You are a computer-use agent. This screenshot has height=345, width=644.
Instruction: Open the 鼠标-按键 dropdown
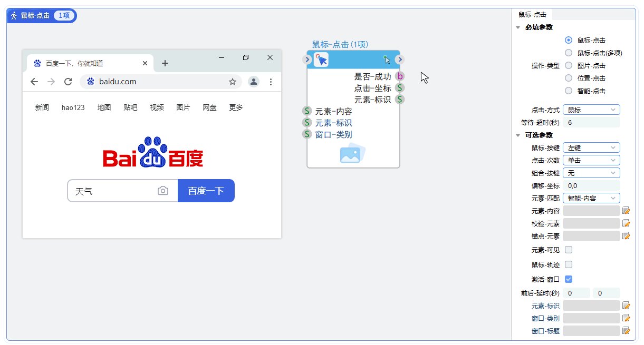[x=591, y=147]
